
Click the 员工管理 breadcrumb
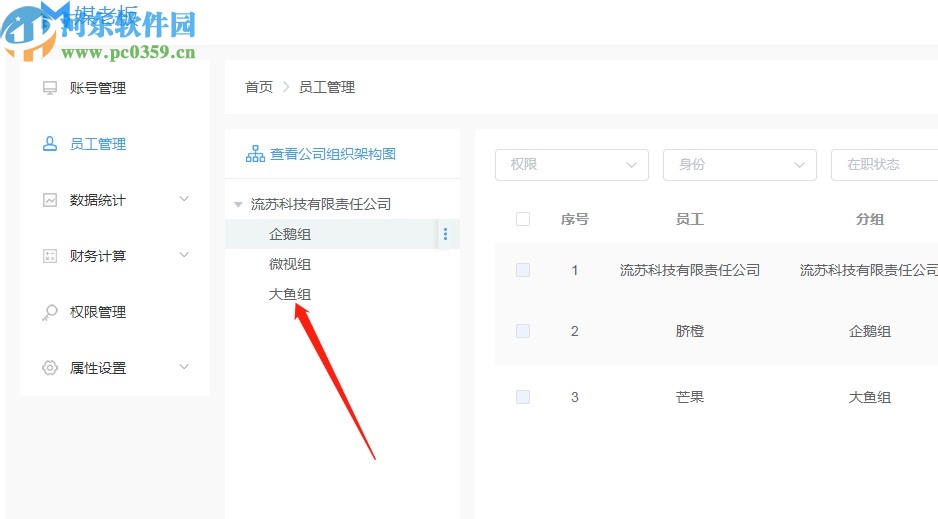tap(327, 87)
